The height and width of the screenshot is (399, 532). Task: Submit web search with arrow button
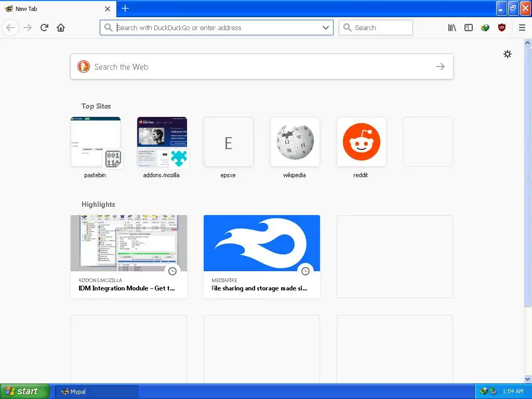[x=441, y=66]
